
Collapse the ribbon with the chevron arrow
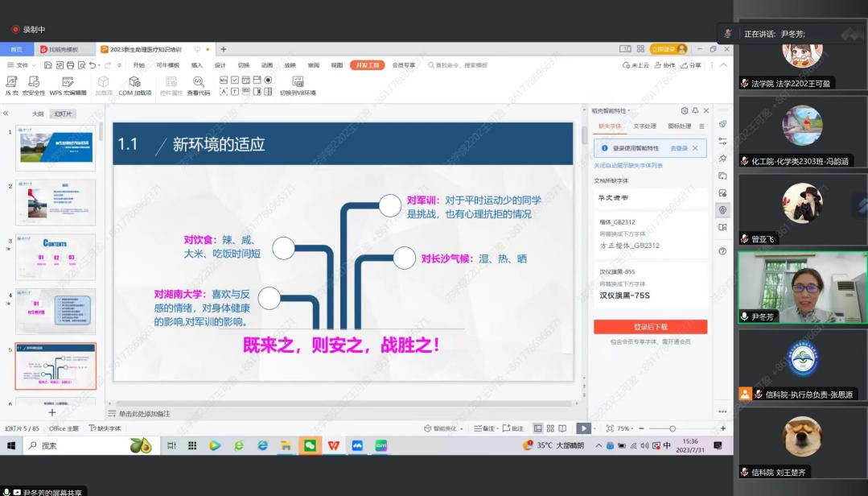point(723,65)
